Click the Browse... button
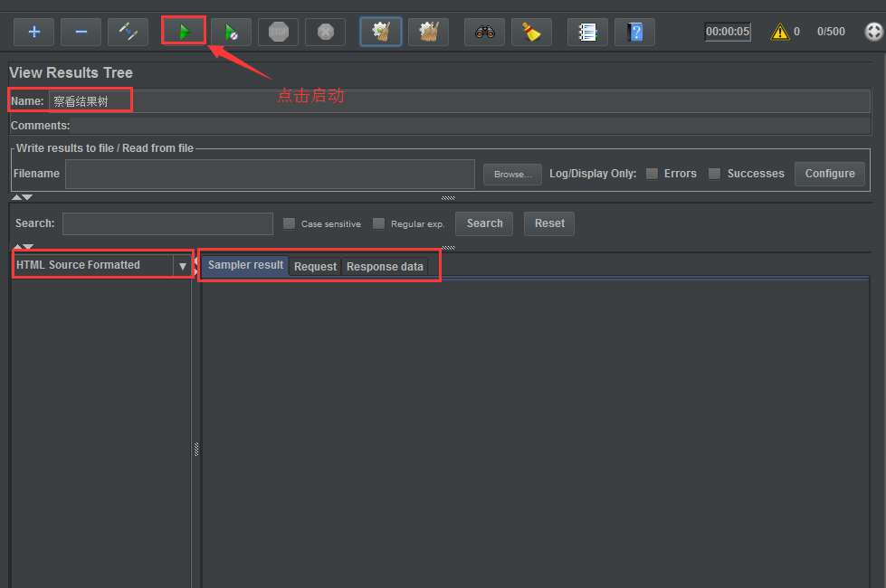 (512, 175)
